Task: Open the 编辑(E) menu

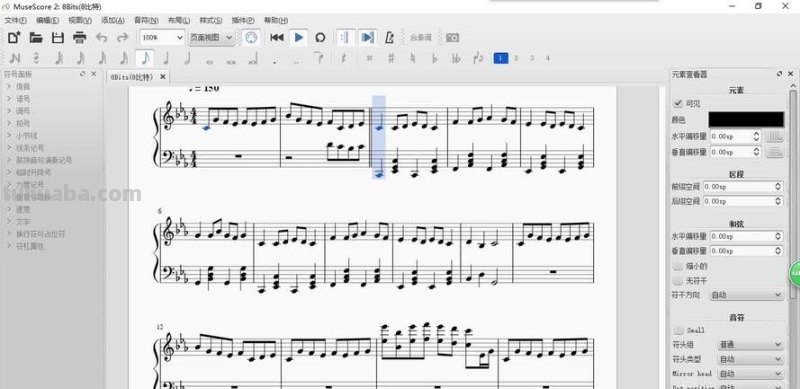Action: (47, 20)
